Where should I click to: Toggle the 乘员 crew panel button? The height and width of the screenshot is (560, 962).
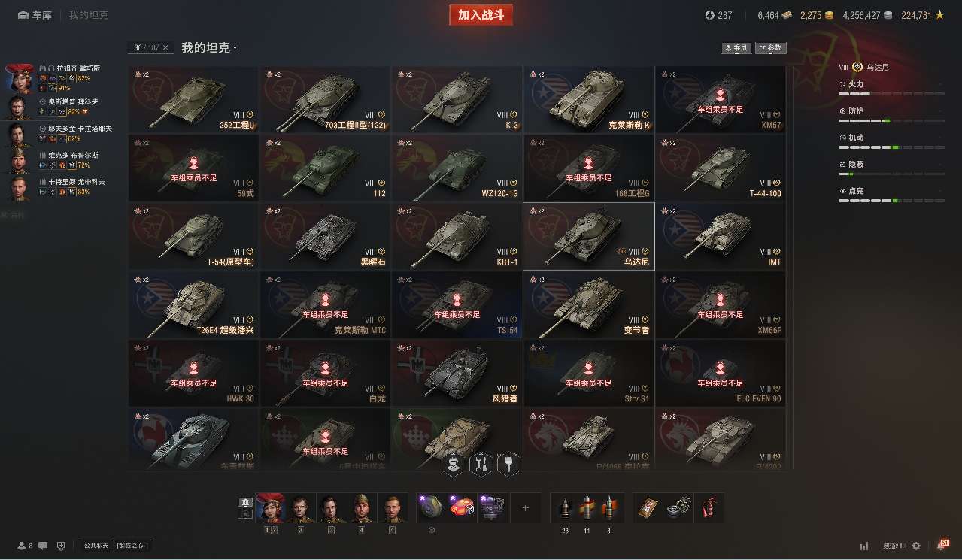click(736, 48)
